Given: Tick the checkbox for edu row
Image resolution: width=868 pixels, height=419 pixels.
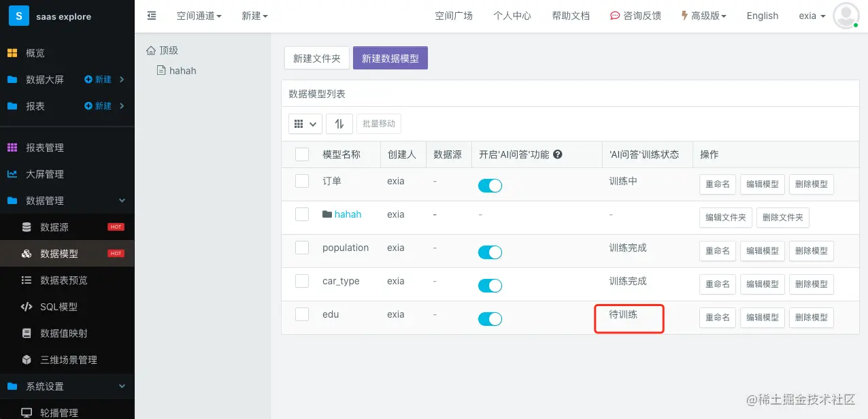Looking at the screenshot, I should (302, 314).
